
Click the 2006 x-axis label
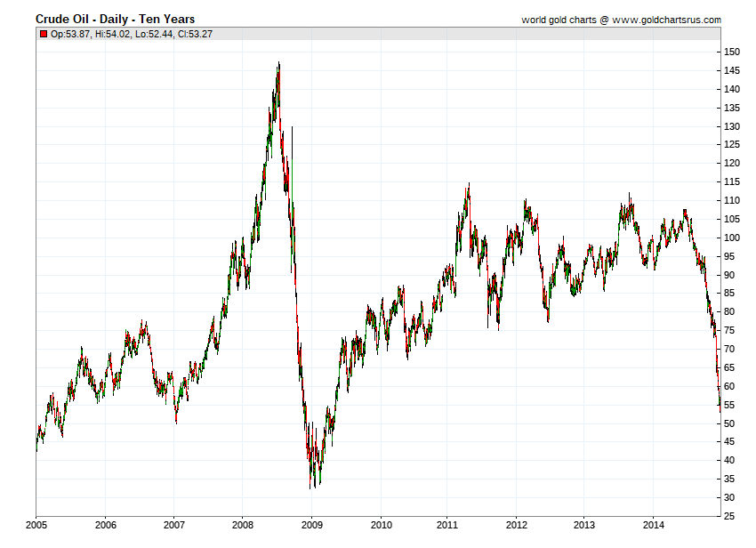click(x=105, y=525)
